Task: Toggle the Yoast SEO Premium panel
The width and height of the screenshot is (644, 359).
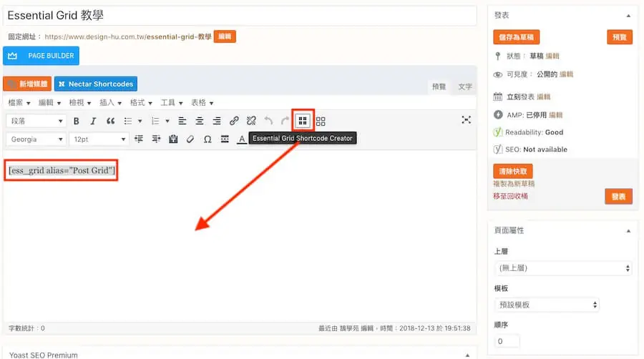Action: click(467, 355)
